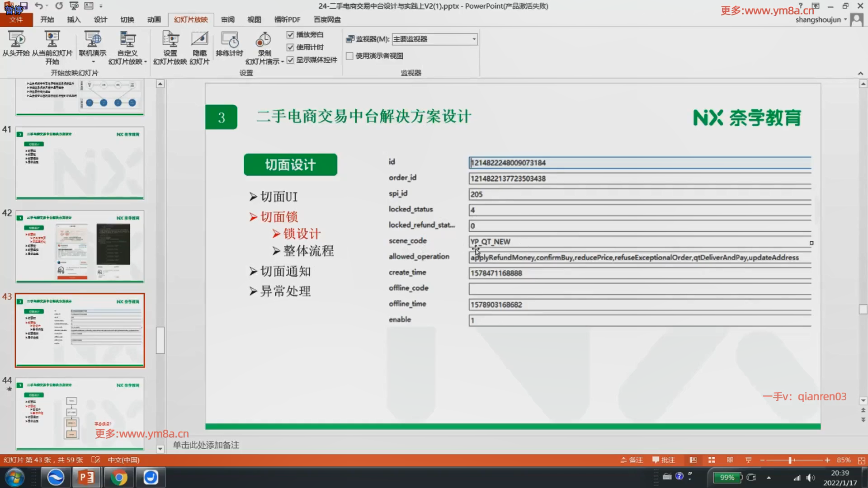Open the 监视器 monitor dropdown
This screenshot has width=868, height=488.
tap(474, 39)
